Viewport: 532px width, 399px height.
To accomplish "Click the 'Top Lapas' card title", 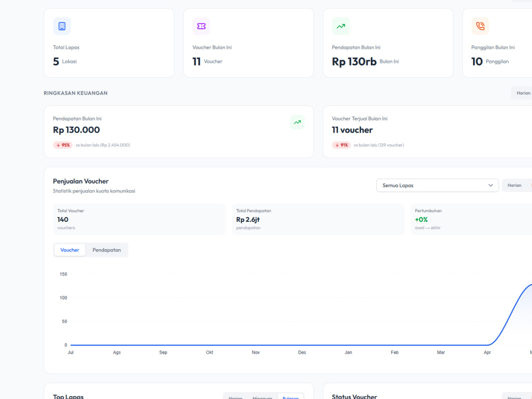I will [x=68, y=396].
